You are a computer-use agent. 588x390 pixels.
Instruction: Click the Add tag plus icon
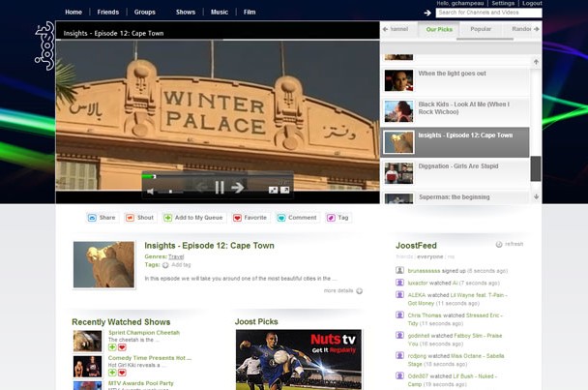point(165,265)
